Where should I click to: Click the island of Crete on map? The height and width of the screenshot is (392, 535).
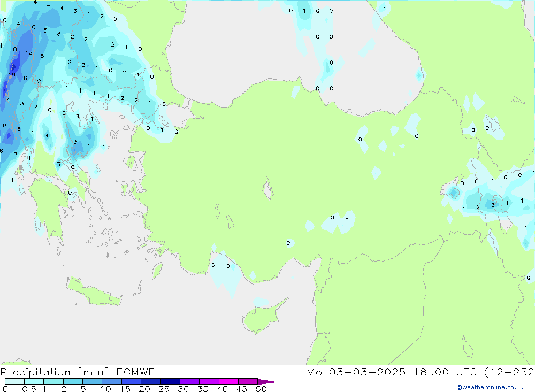pyautogui.click(x=94, y=292)
